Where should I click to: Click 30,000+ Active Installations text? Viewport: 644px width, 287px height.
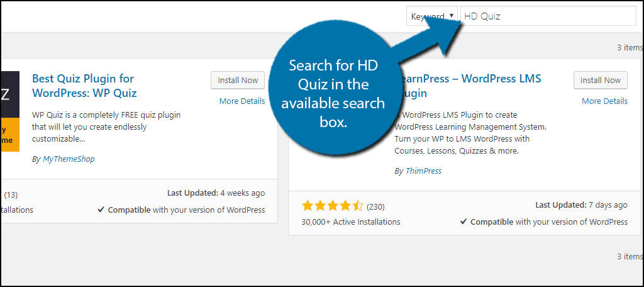(351, 222)
